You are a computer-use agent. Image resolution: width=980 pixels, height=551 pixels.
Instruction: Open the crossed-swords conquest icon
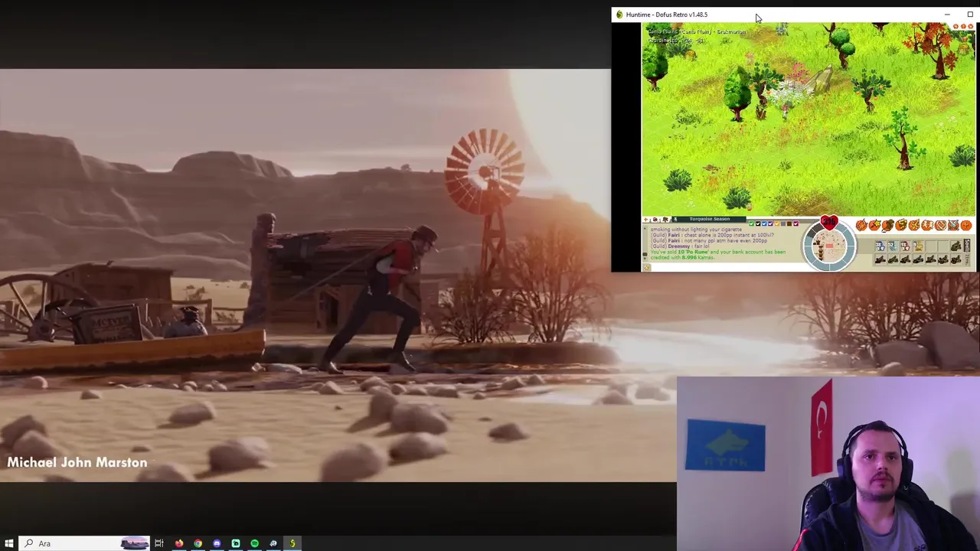click(953, 225)
